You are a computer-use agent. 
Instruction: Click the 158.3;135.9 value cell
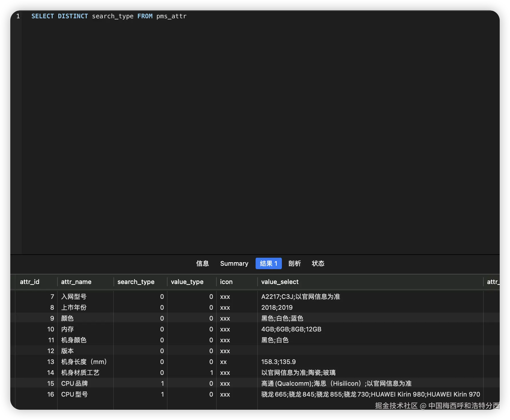(370, 362)
